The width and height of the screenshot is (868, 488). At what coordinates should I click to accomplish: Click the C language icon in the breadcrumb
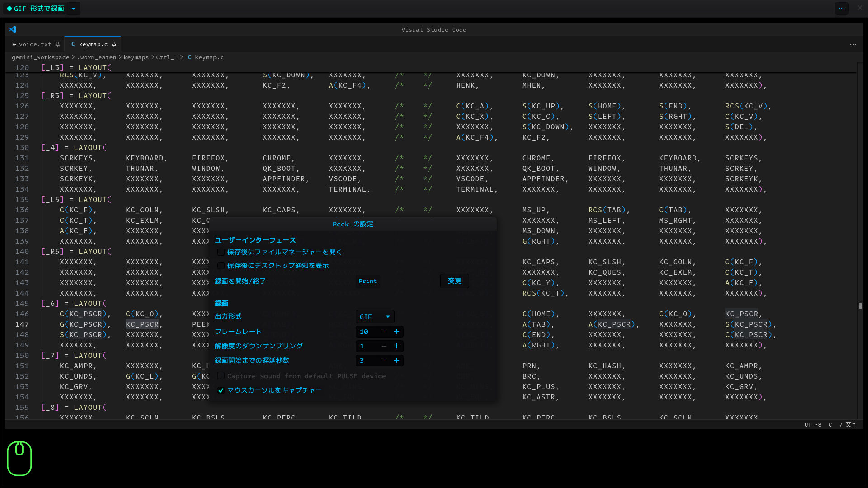(x=190, y=57)
